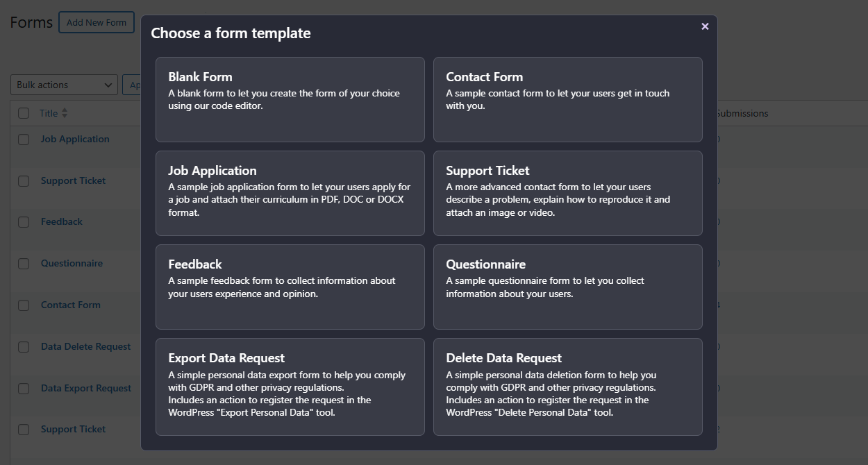Open the Bulk actions dropdown
Image resolution: width=868 pixels, height=465 pixels.
tap(63, 85)
